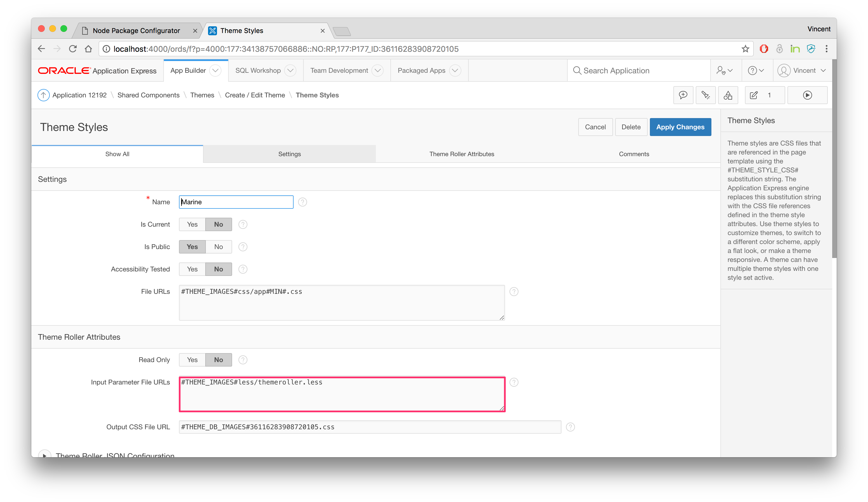
Task: Click the edit page 1 button
Action: 765,95
